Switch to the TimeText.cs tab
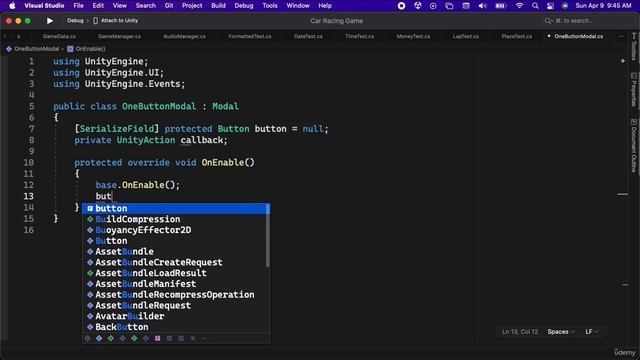 [360, 36]
